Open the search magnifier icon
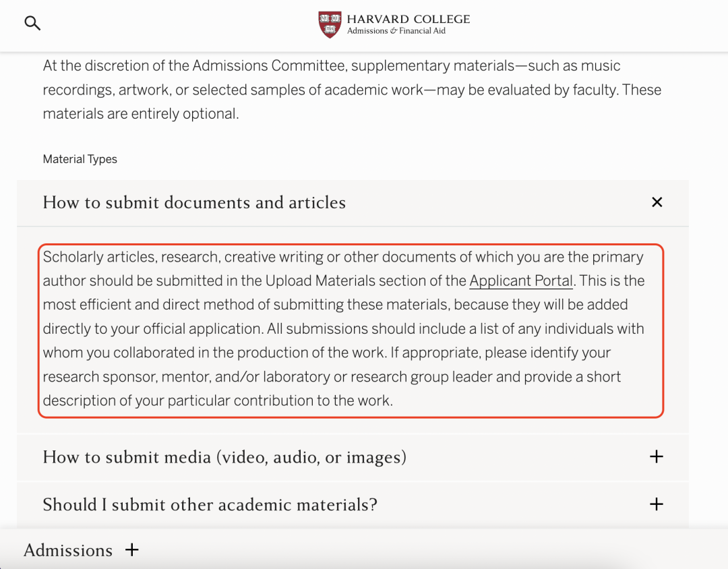Screen dimensions: 728x569 pyautogui.click(x=32, y=23)
